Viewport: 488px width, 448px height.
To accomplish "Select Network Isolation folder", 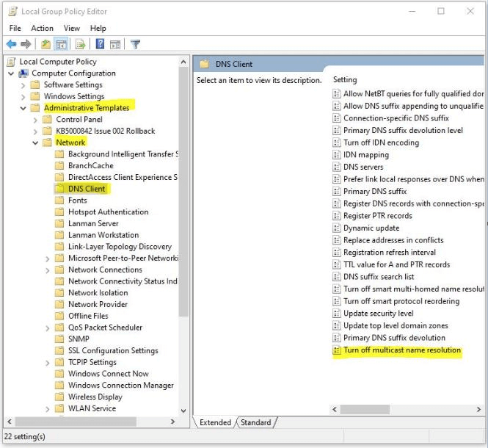I will click(98, 293).
